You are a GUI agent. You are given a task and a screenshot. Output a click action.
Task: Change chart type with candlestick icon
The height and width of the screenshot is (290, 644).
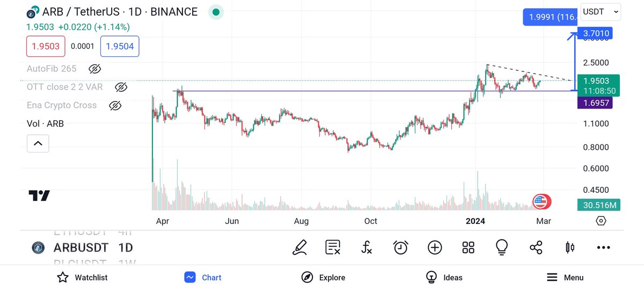click(569, 247)
